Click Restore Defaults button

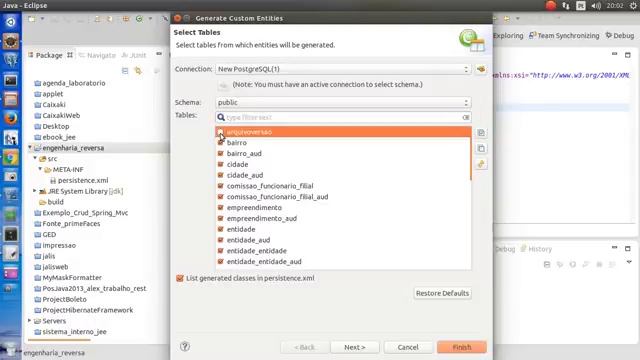442,293
